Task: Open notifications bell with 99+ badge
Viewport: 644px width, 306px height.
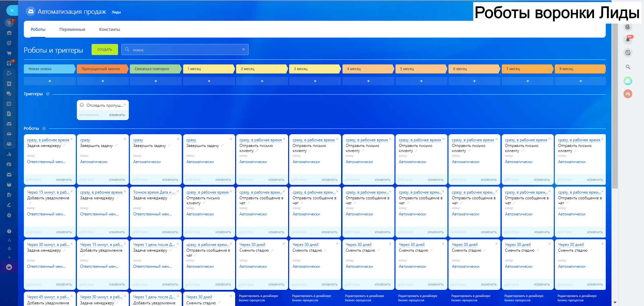Action: [x=628, y=40]
